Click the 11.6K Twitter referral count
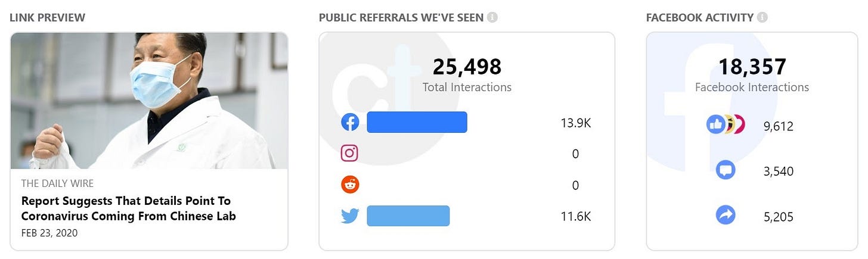The height and width of the screenshot is (259, 868). tap(575, 217)
